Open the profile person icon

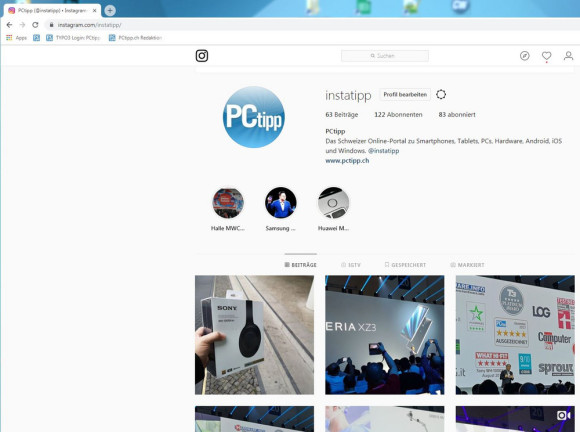tap(568, 56)
